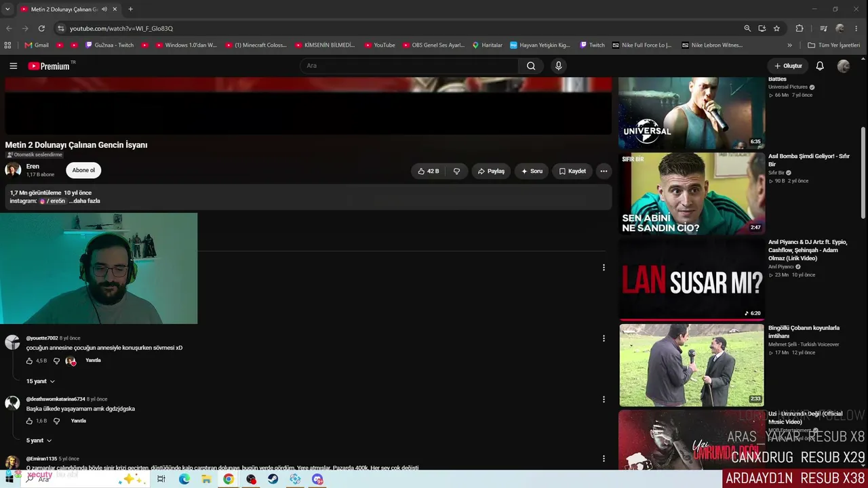Dislike the Metin 2 video

click(456, 171)
